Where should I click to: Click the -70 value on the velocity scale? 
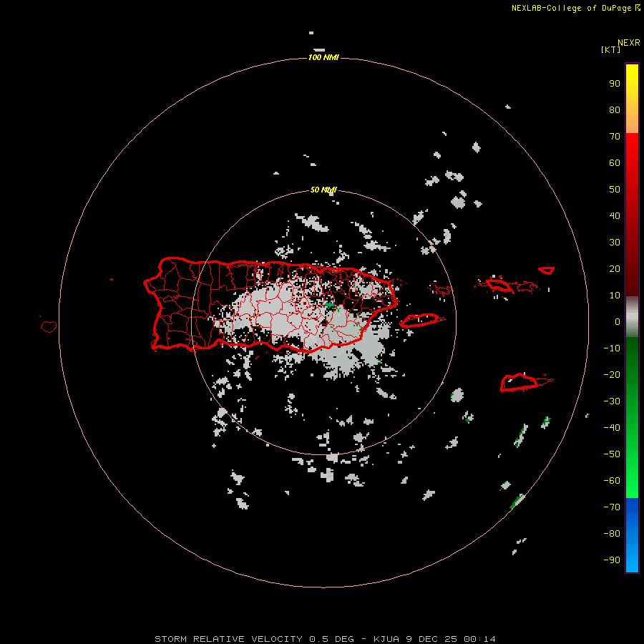pyautogui.click(x=612, y=507)
